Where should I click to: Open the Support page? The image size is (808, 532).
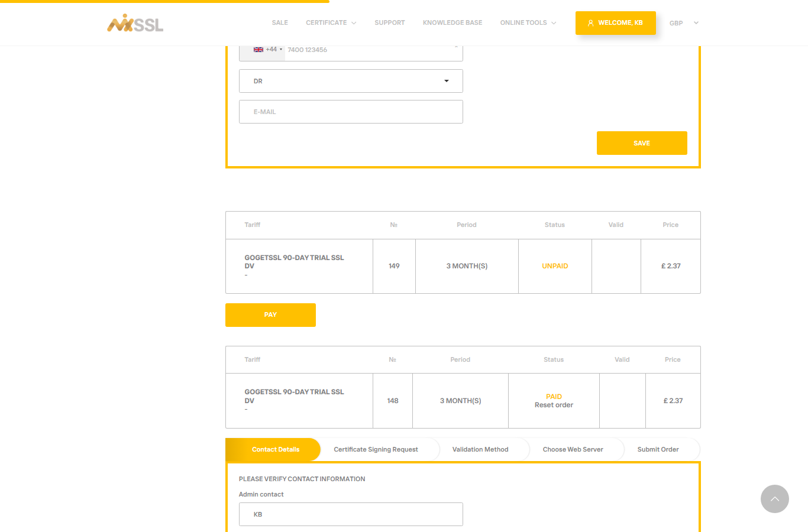click(x=390, y=23)
